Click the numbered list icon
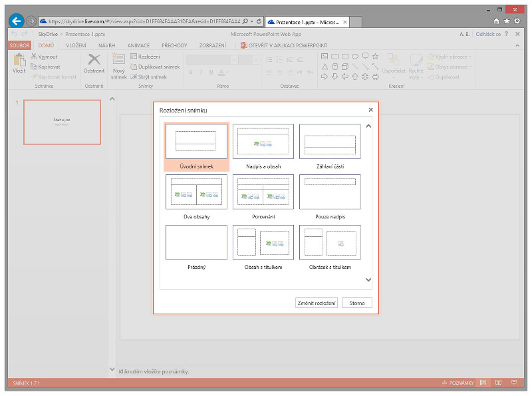532x396 pixels. click(x=279, y=60)
